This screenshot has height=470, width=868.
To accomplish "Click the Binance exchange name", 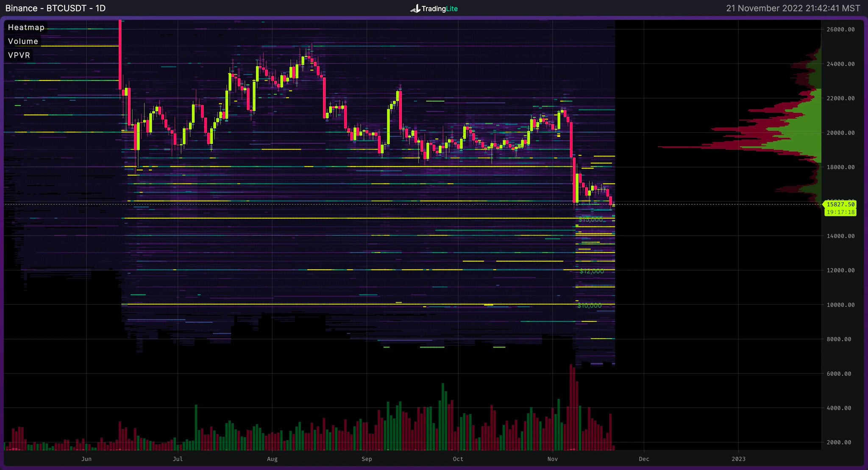I will click(x=21, y=8).
